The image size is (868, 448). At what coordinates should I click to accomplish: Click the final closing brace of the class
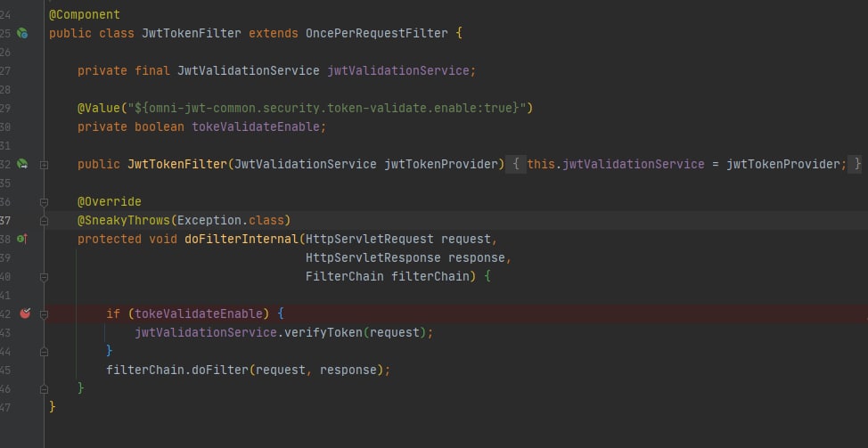pyautogui.click(x=53, y=407)
